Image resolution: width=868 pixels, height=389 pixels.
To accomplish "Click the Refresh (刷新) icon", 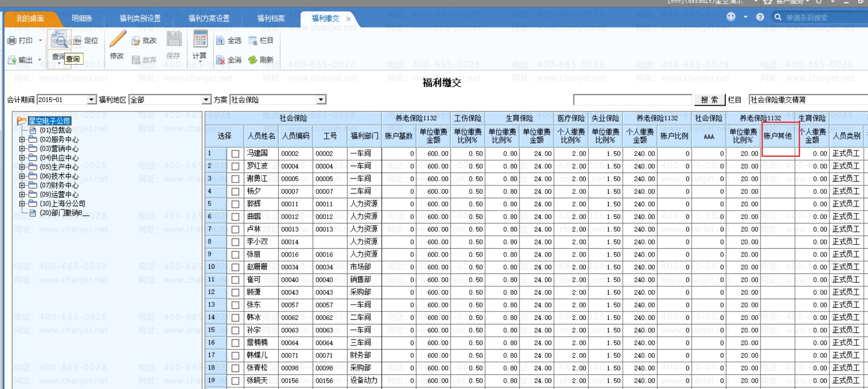I will (x=252, y=60).
